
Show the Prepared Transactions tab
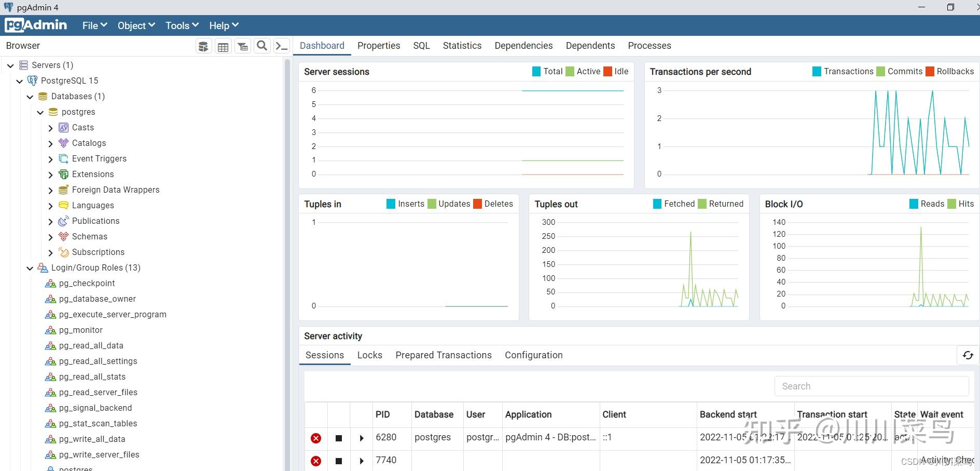point(444,355)
